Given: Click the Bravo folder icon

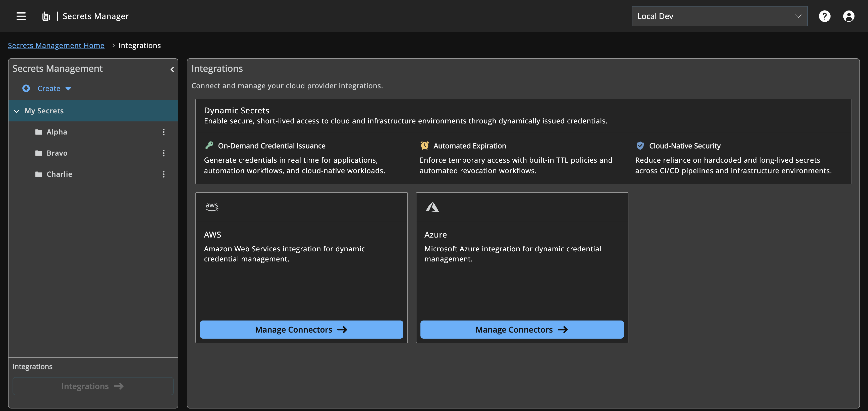Looking at the screenshot, I should (x=39, y=153).
